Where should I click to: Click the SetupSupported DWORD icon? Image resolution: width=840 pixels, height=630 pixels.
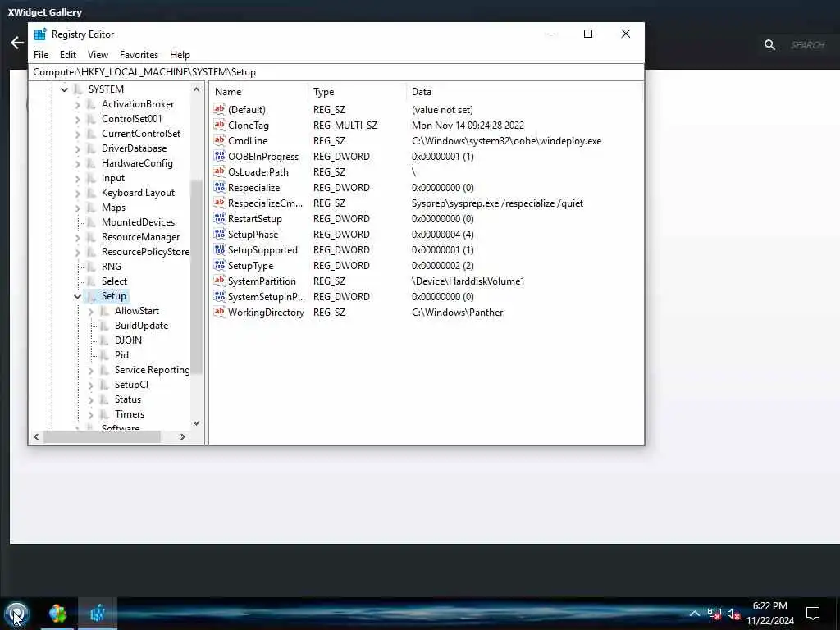click(x=220, y=249)
